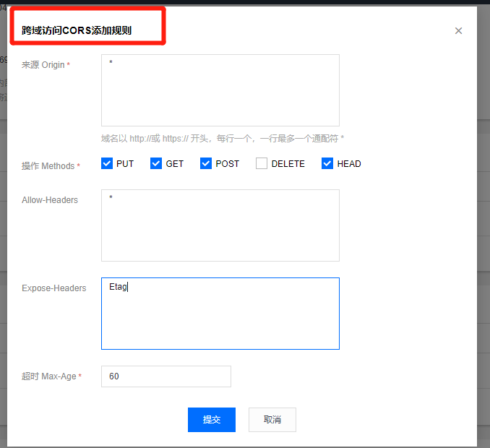Select the Expose-Headers label
This screenshot has height=448, width=490.
click(x=53, y=288)
